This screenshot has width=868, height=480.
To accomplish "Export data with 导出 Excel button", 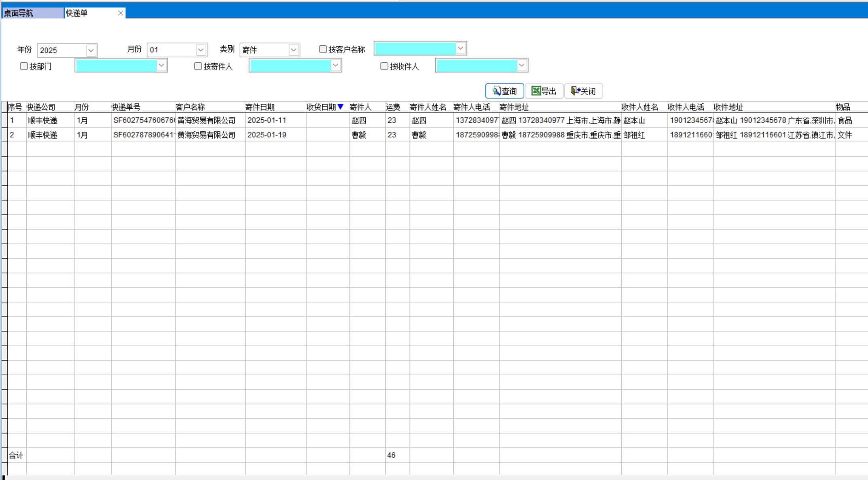I will [x=544, y=91].
